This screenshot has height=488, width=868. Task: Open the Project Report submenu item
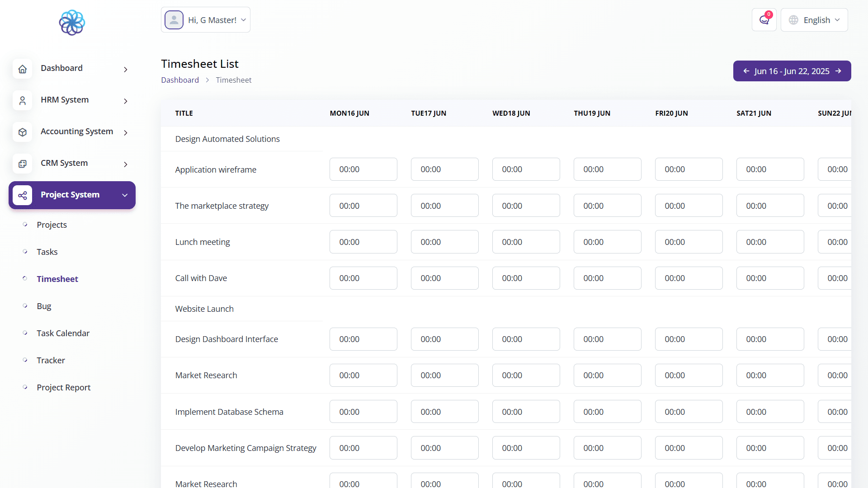tap(63, 387)
